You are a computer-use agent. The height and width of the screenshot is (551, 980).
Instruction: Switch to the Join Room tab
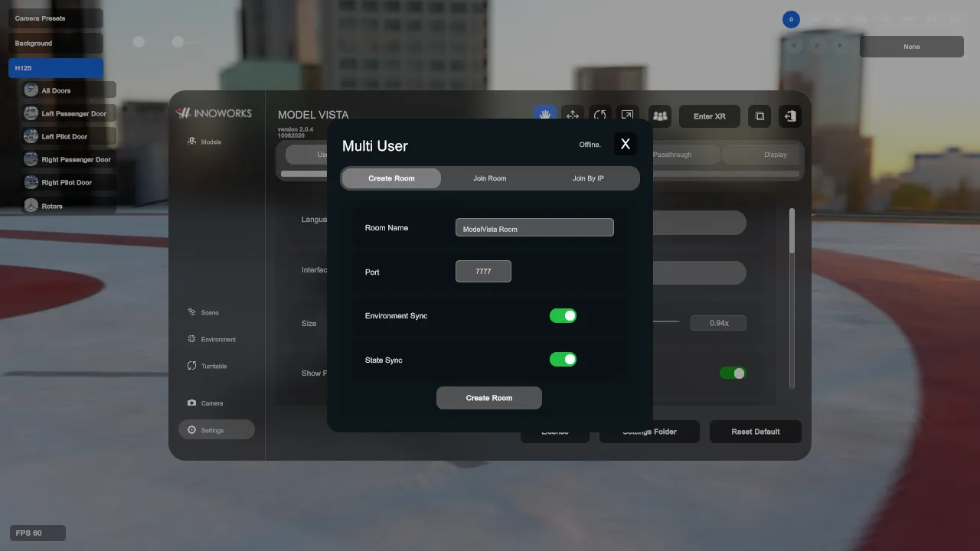click(x=490, y=178)
